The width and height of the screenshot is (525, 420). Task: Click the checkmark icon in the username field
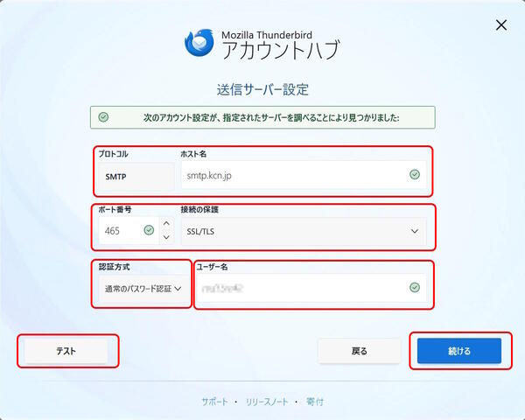[415, 287]
